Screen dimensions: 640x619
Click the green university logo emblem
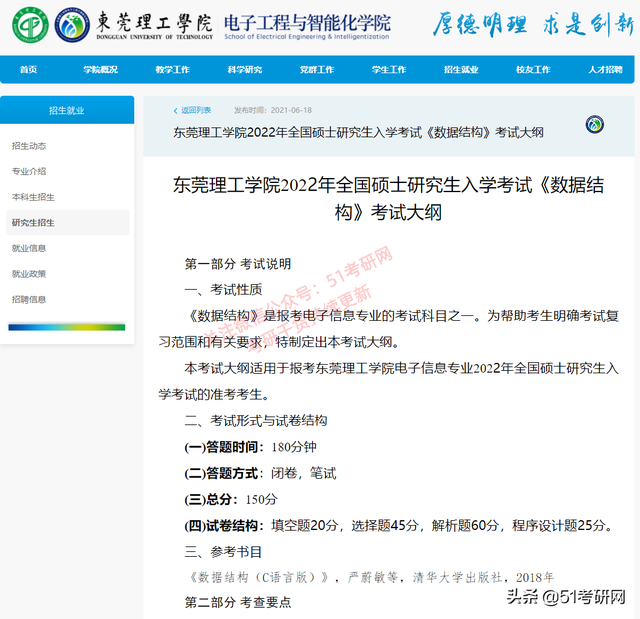coord(30,24)
